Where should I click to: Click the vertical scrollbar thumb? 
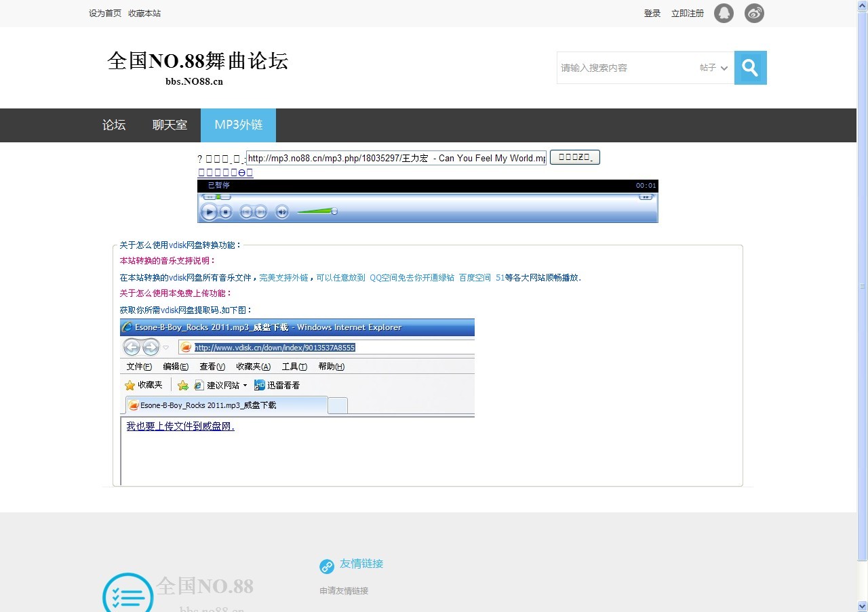click(x=863, y=286)
